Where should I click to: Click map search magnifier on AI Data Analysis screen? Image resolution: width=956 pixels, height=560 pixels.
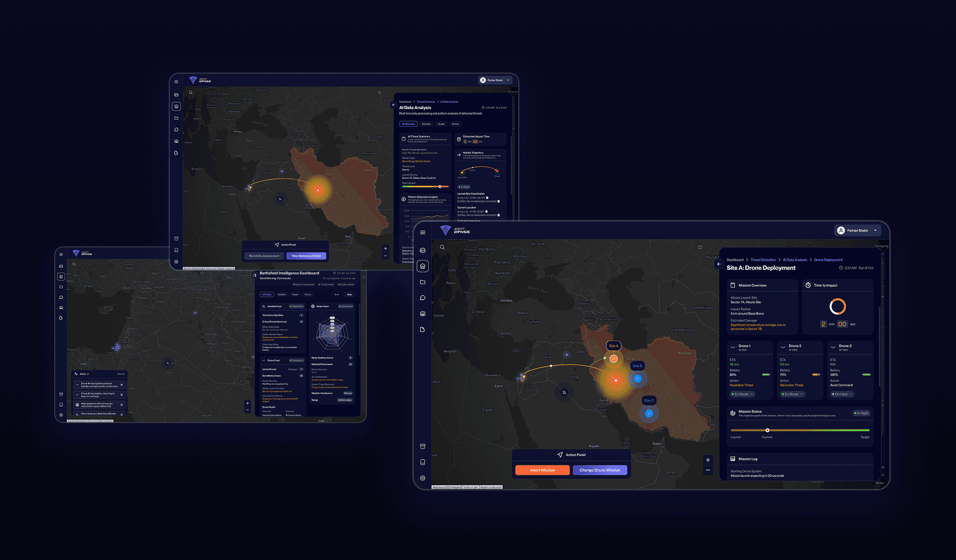191,93
